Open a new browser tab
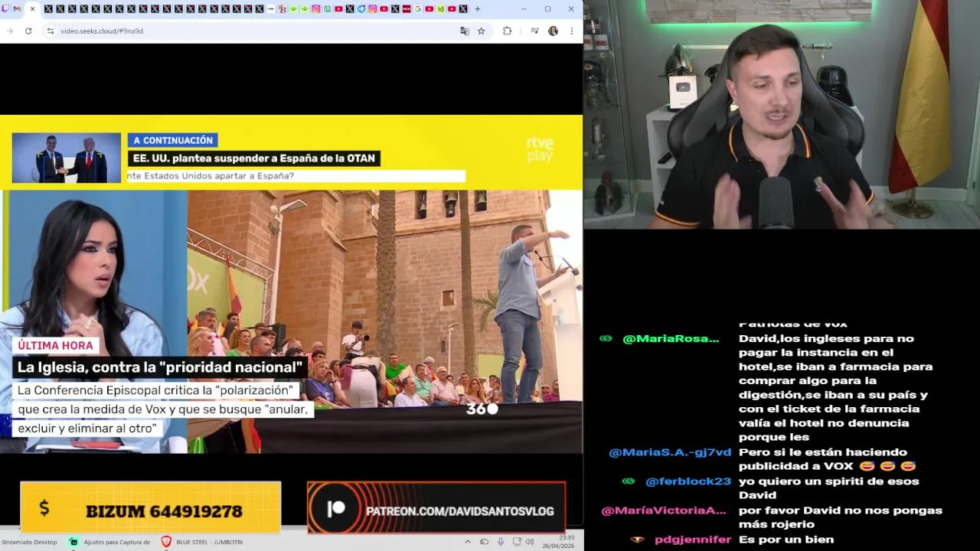980x551 pixels. pyautogui.click(x=477, y=9)
